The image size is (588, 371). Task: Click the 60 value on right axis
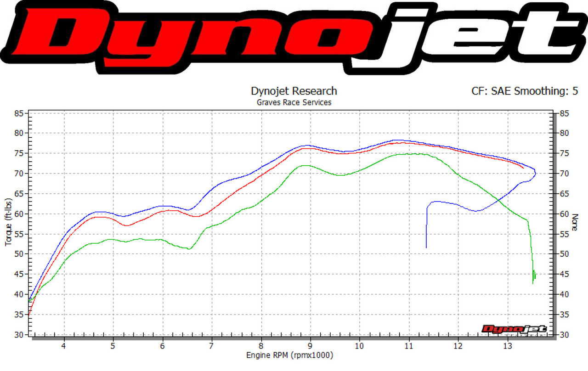point(564,214)
